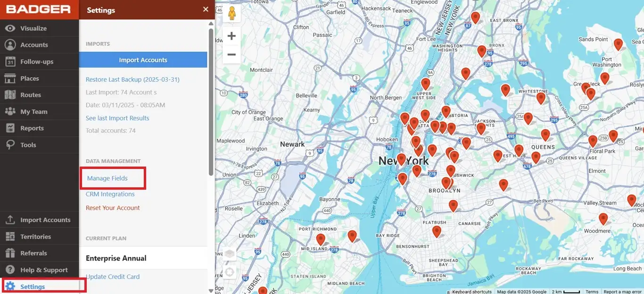Viewport: 644px width, 294px height.
Task: Click the Referrals gift icon
Action: point(10,253)
